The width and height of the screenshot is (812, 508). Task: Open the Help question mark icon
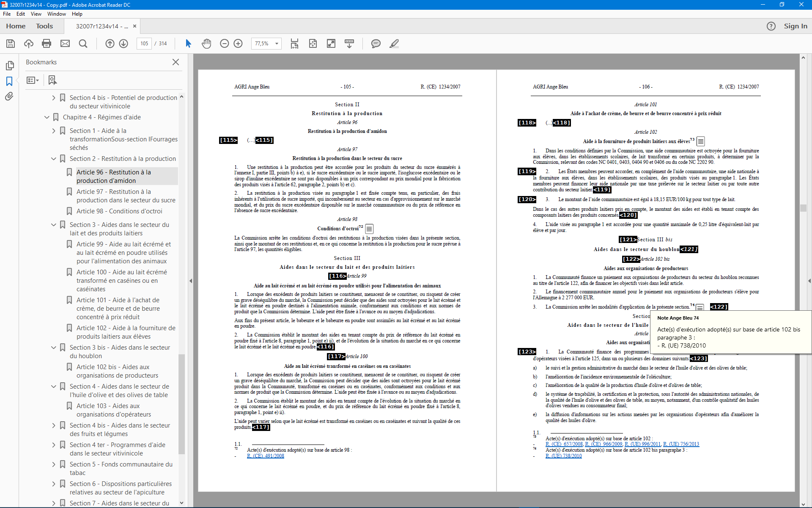(771, 26)
